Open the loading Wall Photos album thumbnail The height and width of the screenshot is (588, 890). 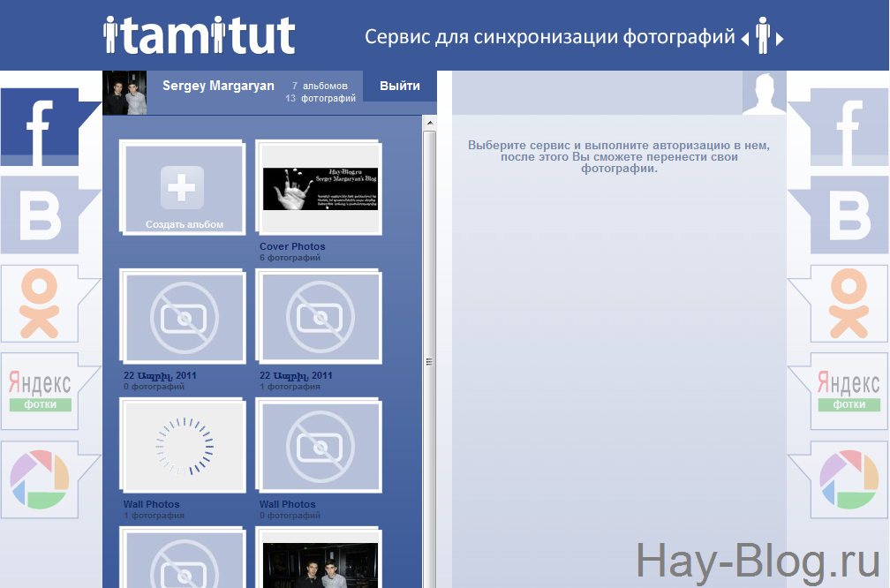click(x=184, y=447)
